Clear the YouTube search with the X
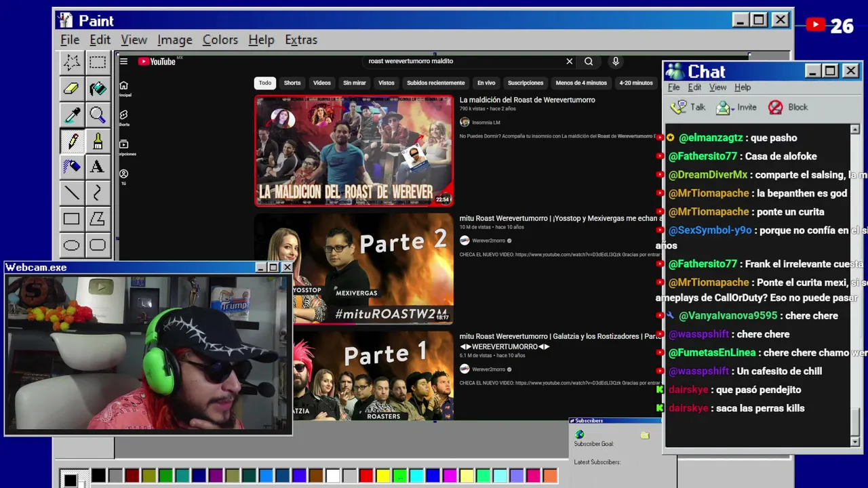The width and height of the screenshot is (868, 488). [570, 61]
